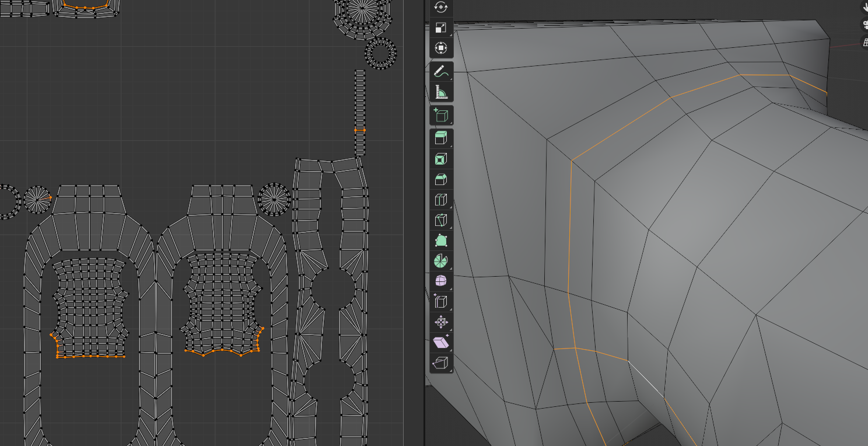Select the Edge Slide tool

[442, 302]
